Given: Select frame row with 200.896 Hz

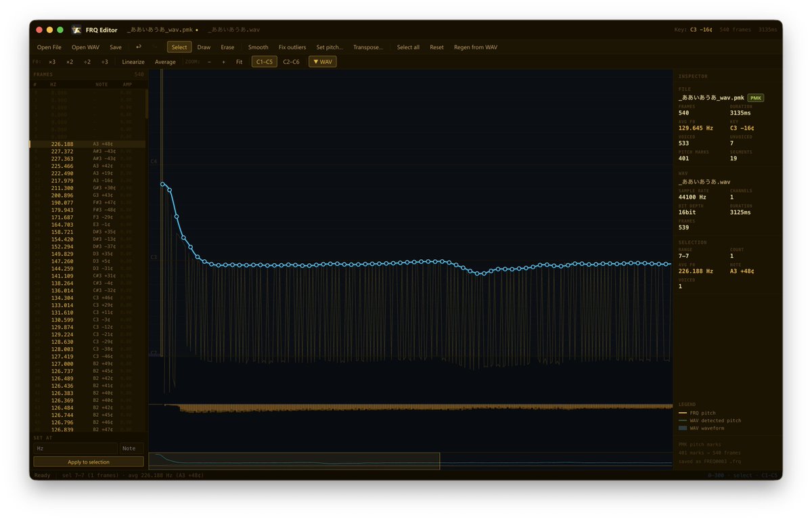Looking at the screenshot, I should tap(87, 196).
